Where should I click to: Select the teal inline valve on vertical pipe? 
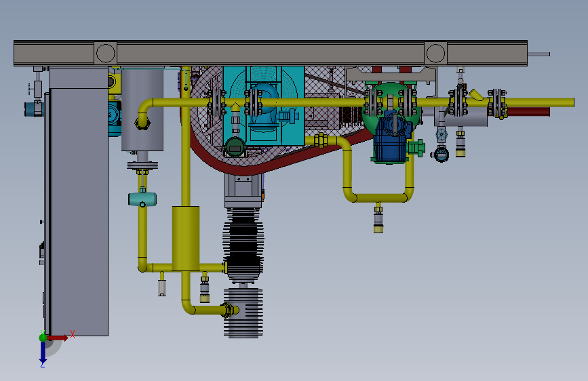coord(142,199)
